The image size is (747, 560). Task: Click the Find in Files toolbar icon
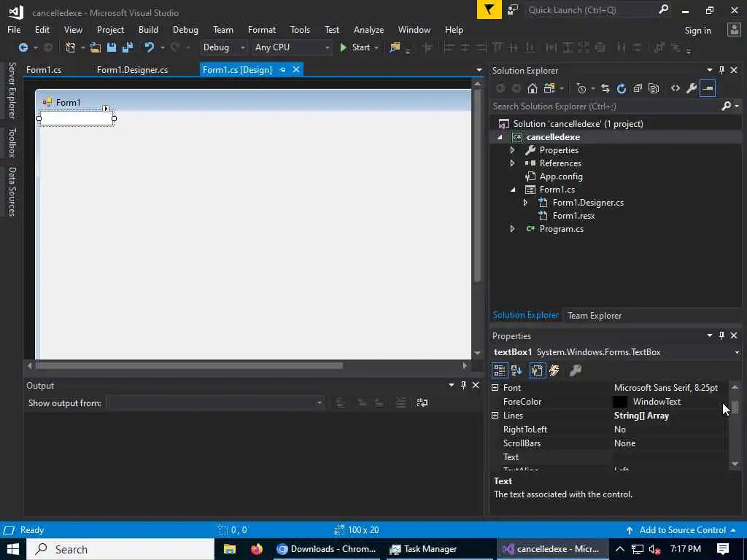click(x=395, y=47)
